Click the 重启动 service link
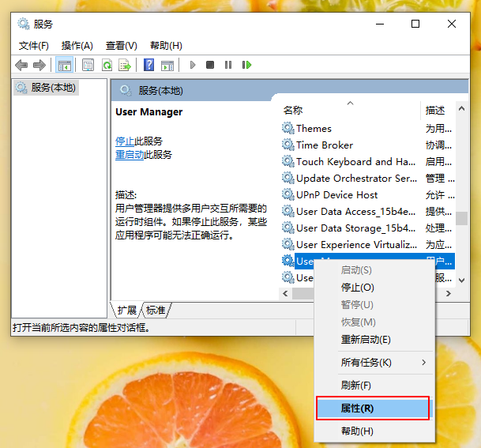The height and width of the screenshot is (448, 481). pyautogui.click(x=130, y=155)
